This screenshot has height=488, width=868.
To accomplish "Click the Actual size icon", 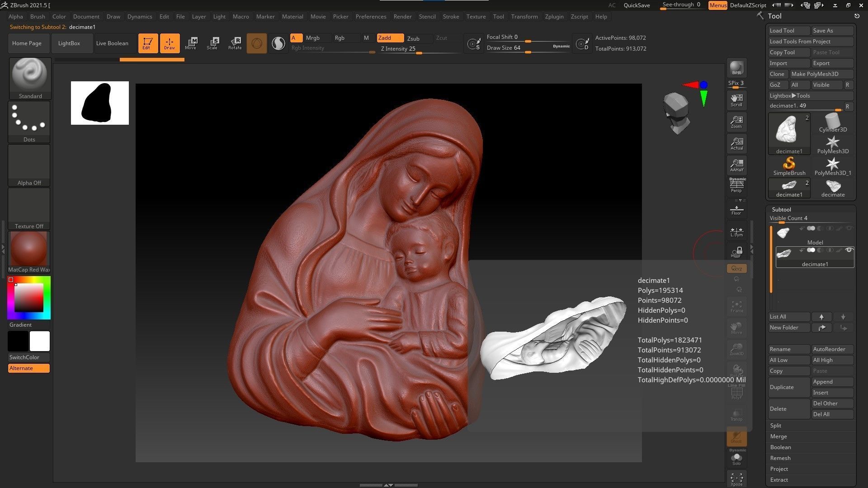I will [736, 143].
